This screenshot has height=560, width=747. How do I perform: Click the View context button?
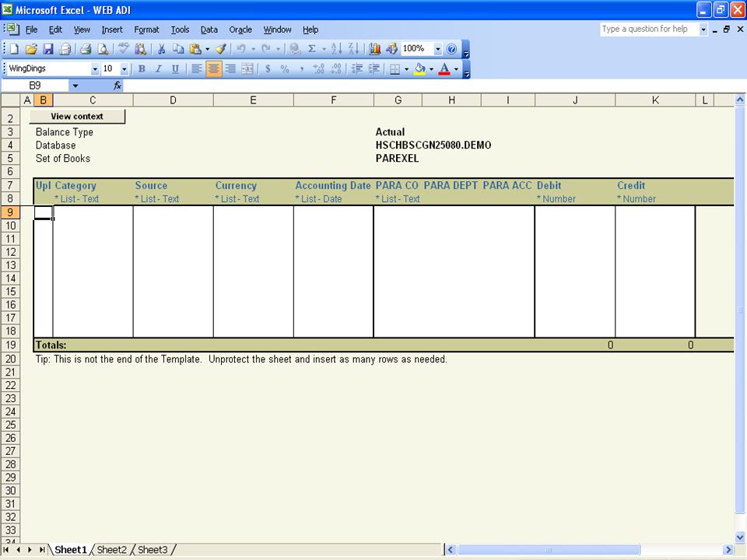[77, 116]
